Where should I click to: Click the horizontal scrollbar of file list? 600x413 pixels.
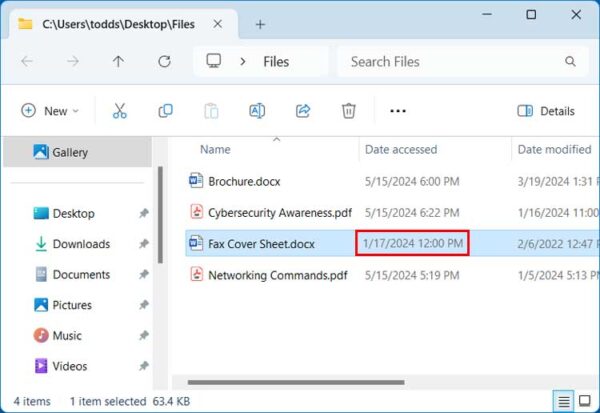(x=296, y=382)
